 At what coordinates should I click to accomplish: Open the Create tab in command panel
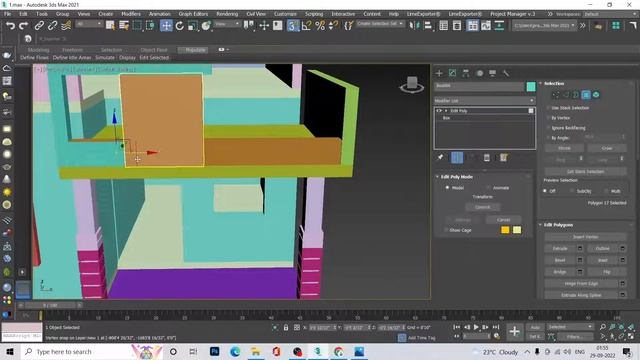click(439, 73)
